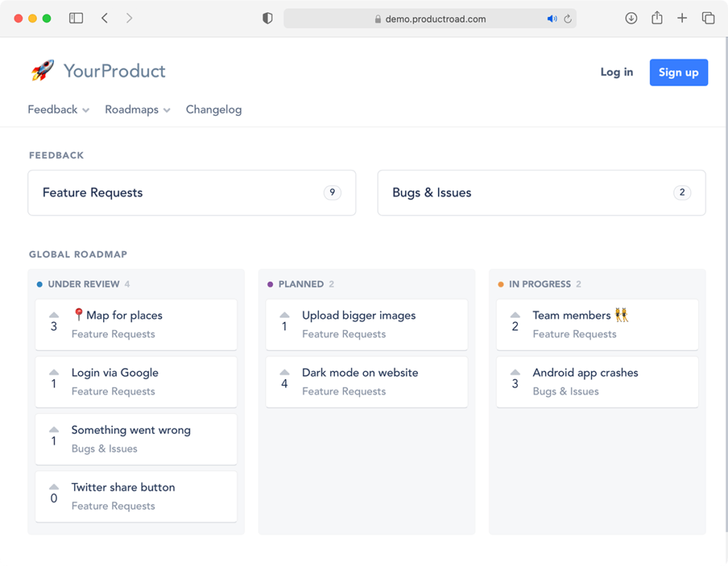728x566 pixels.
Task: Reload the current page
Action: [x=568, y=18]
